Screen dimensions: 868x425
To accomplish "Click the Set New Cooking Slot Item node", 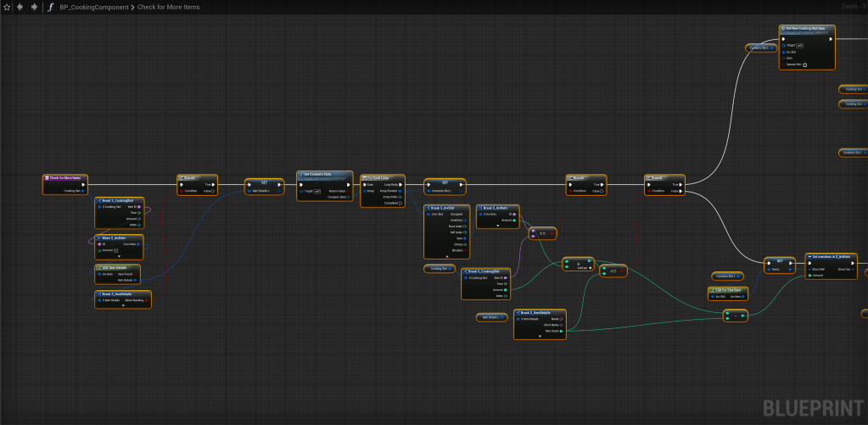I will tap(808, 28).
